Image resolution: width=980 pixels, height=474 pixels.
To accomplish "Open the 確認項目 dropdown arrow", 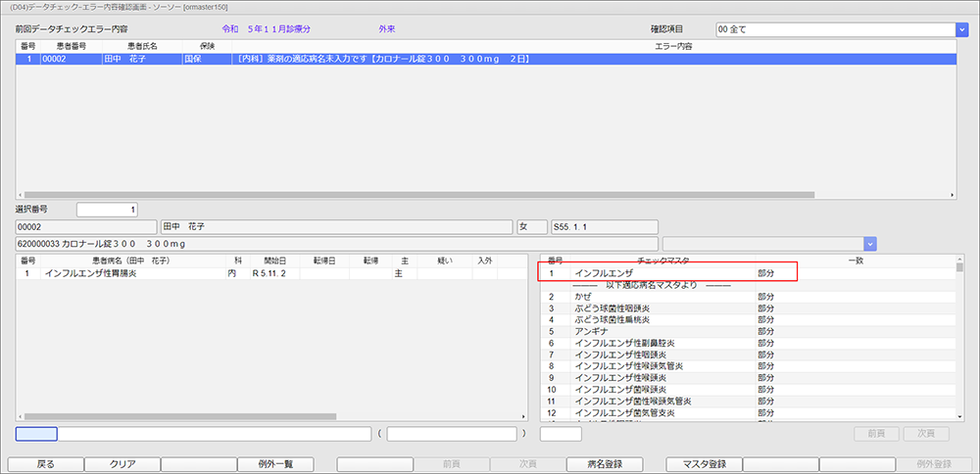I will coord(960,29).
